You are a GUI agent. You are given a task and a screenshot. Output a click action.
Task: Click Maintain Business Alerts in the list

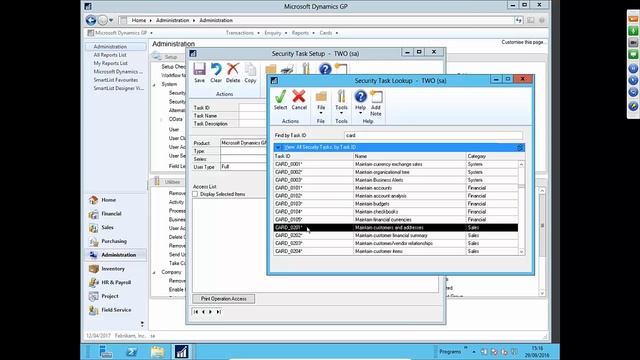pyautogui.click(x=379, y=180)
